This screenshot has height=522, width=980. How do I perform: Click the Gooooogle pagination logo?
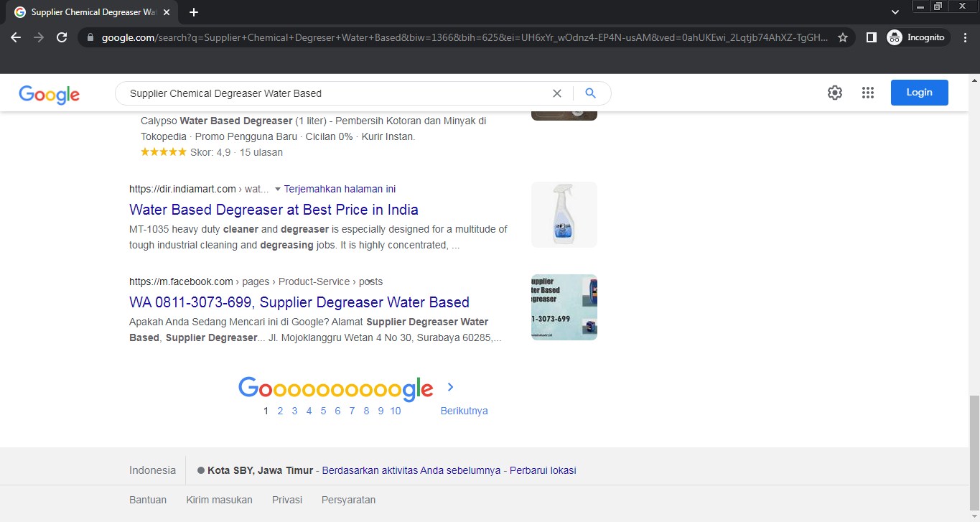coord(335,388)
